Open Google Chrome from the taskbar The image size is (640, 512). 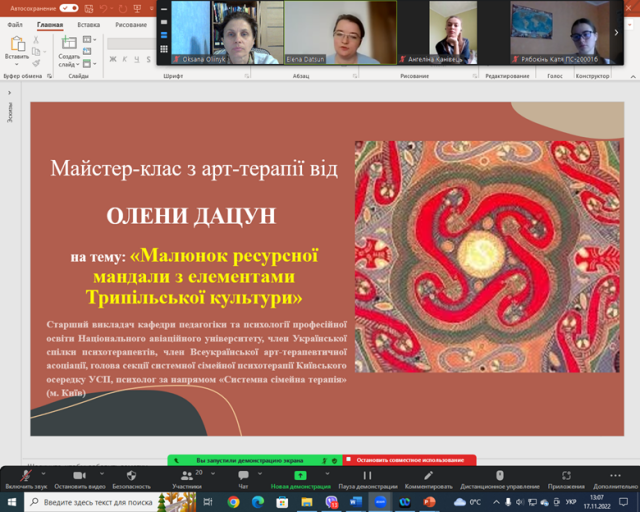tap(233, 502)
